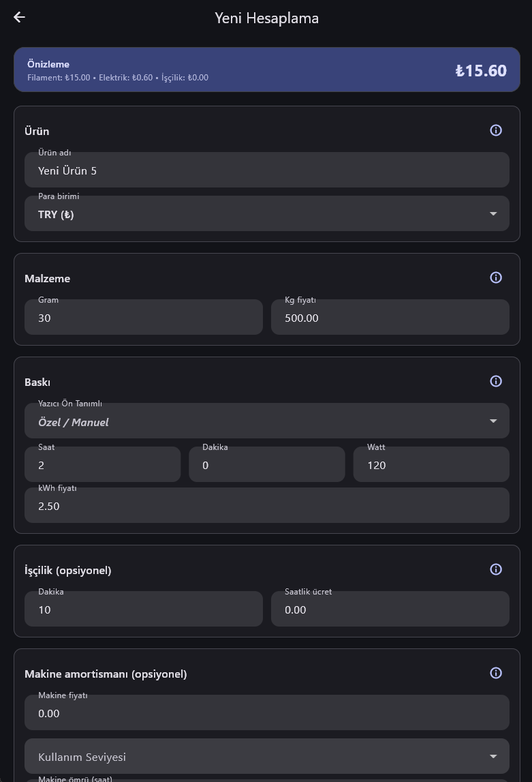Click the Saat field in Baskı
Viewport: 532px width, 782px height.
(103, 464)
